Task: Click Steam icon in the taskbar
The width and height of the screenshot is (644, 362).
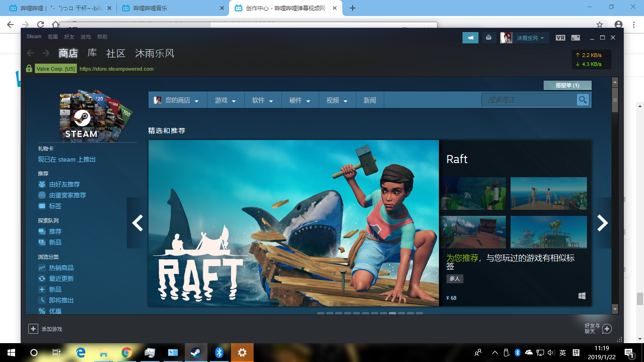Action: tap(196, 353)
